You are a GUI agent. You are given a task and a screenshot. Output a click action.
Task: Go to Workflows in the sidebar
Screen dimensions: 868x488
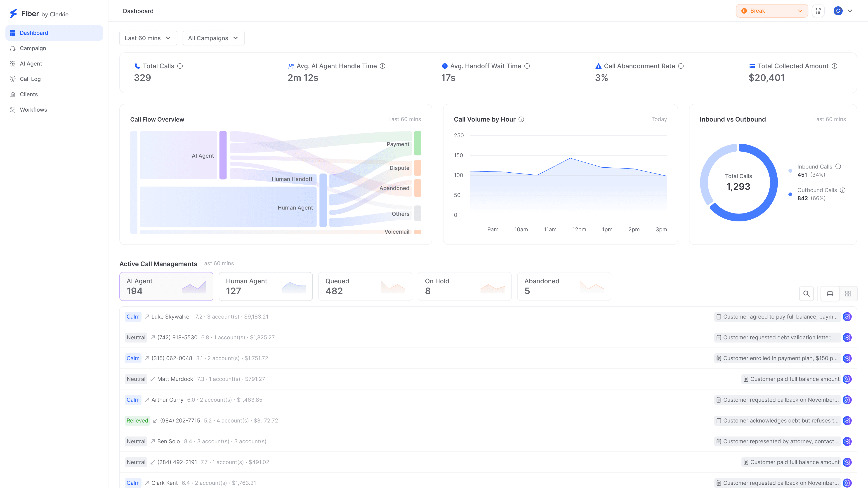pos(33,110)
